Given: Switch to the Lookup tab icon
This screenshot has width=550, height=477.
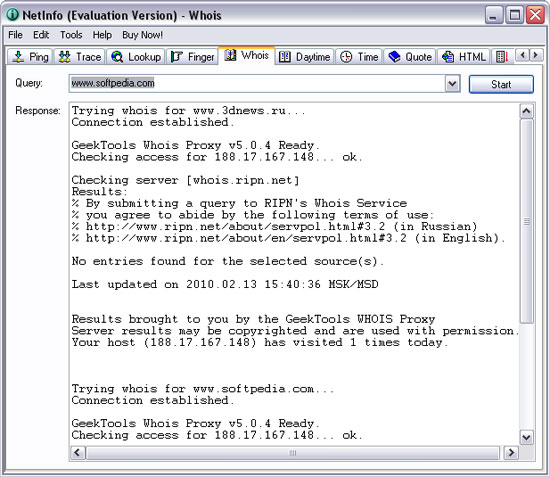Looking at the screenshot, I should 117,56.
